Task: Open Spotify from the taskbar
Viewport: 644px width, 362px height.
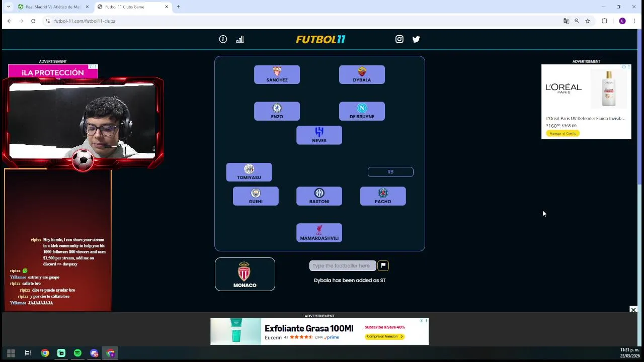Action: [77, 353]
